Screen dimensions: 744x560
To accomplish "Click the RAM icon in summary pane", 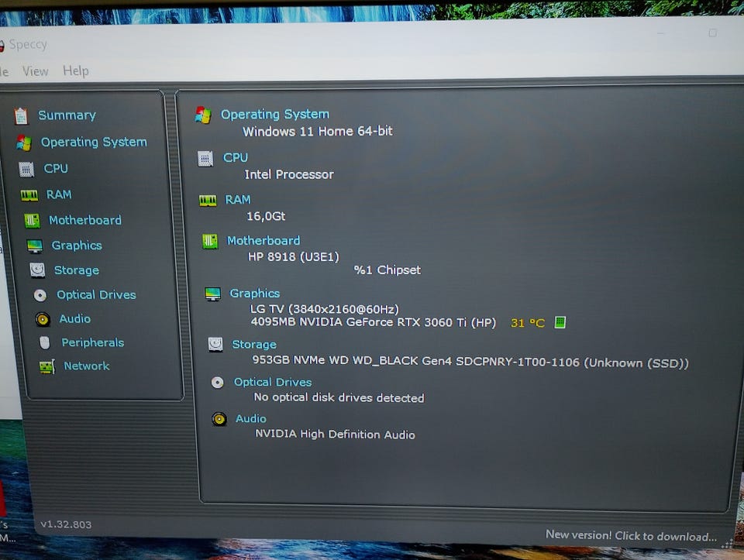I will pos(208,201).
